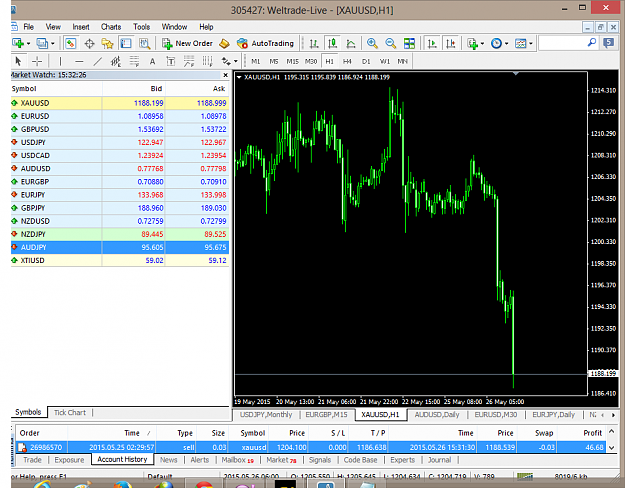Open the Charts menu

point(111,27)
